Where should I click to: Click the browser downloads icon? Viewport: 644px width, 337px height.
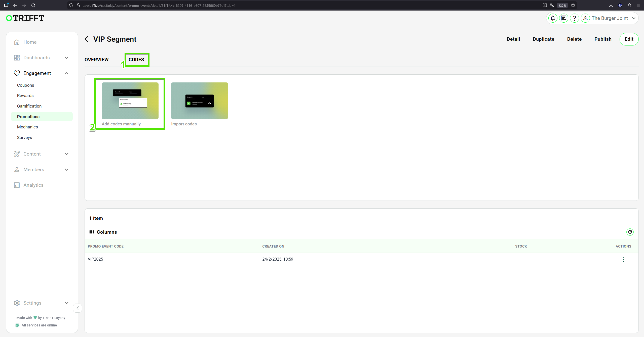(611, 5)
